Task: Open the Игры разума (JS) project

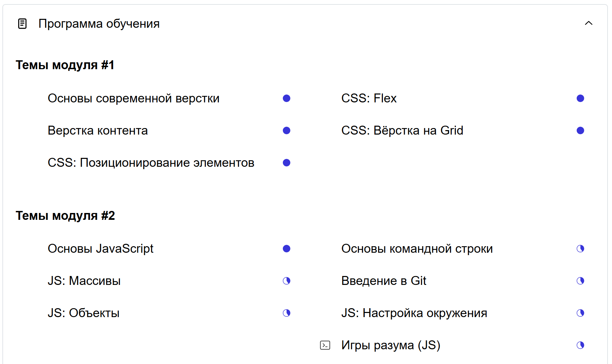Action: 390,345
